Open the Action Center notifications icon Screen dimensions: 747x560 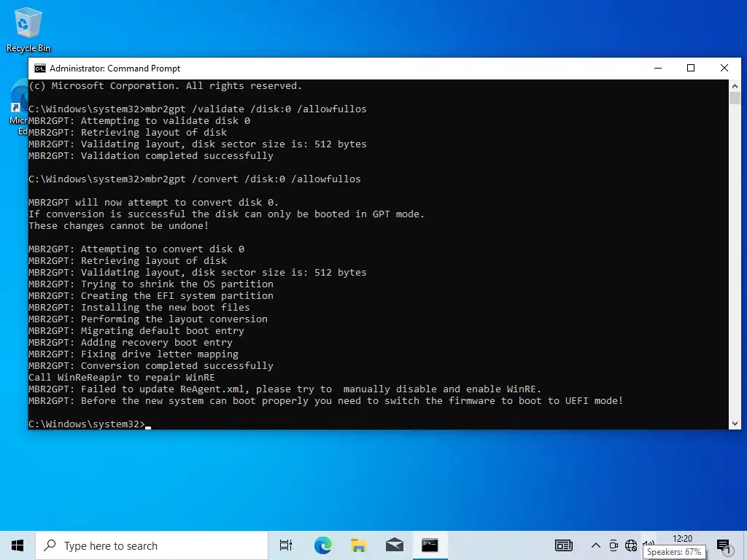(x=724, y=545)
